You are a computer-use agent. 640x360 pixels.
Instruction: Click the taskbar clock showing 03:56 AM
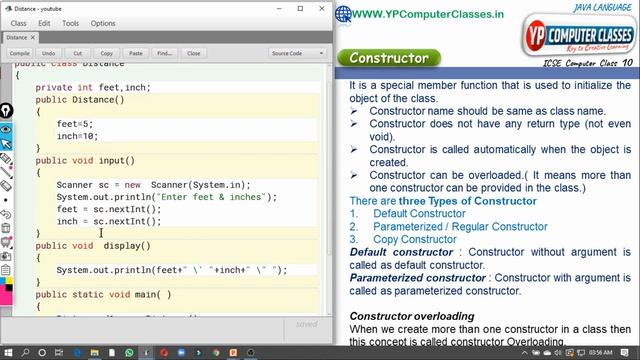click(x=600, y=353)
